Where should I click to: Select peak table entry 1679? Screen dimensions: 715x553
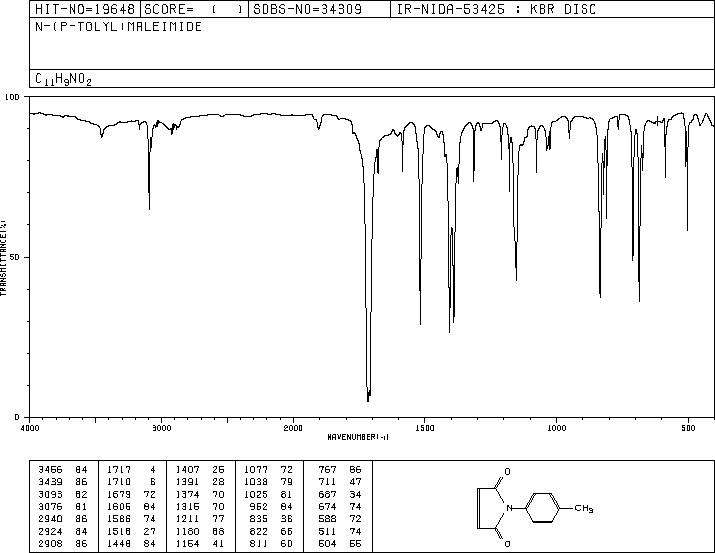point(119,494)
